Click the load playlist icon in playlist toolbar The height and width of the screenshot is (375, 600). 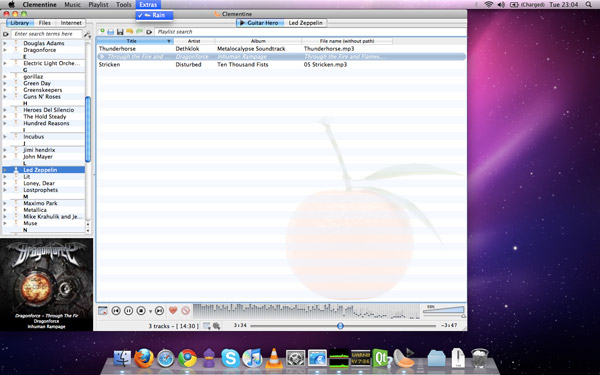[x=111, y=32]
